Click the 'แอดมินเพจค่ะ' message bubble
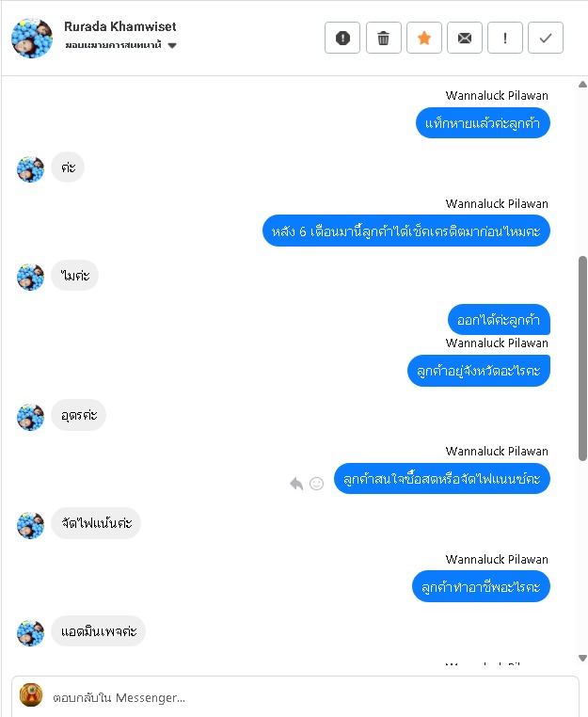 (x=98, y=631)
